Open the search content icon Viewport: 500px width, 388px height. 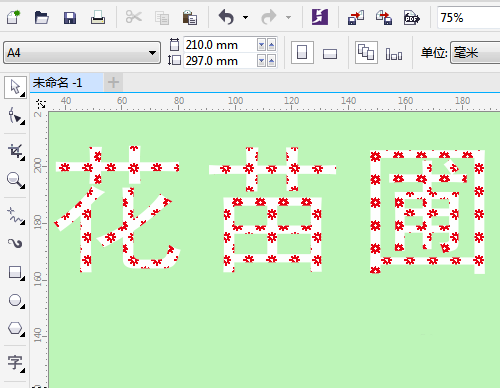coord(320,17)
